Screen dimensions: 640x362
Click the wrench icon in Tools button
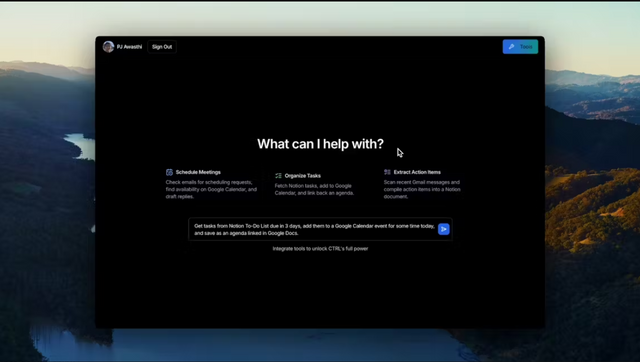click(x=511, y=47)
